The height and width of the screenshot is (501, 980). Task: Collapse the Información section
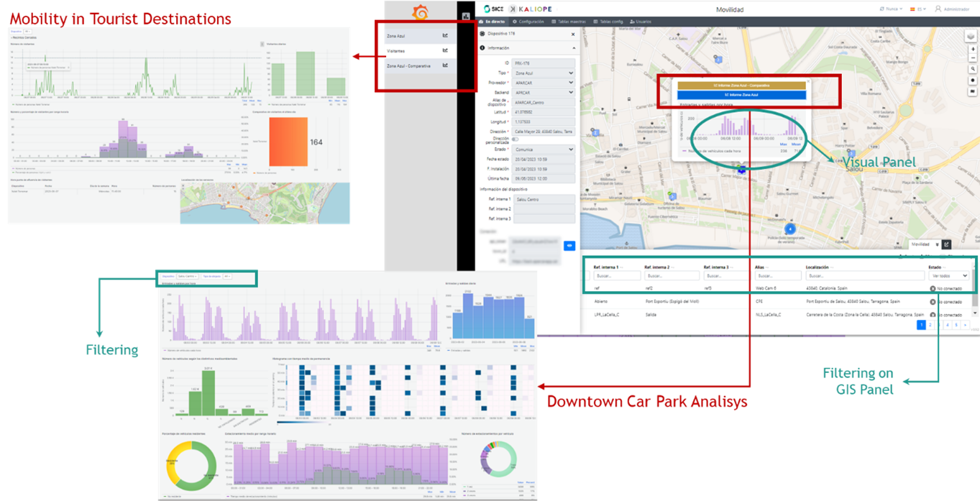[574, 48]
